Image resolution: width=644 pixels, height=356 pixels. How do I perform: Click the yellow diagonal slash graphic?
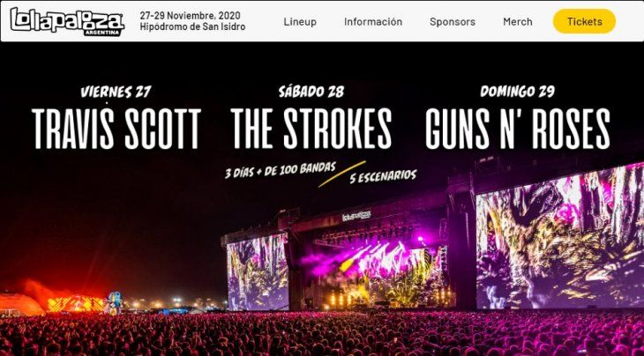click(x=341, y=174)
